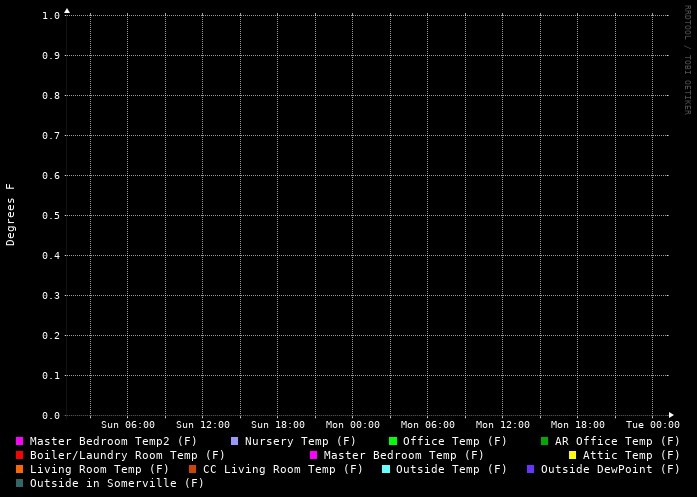Click the bright green Office Temp swatch
697x497 pixels.
393,441
